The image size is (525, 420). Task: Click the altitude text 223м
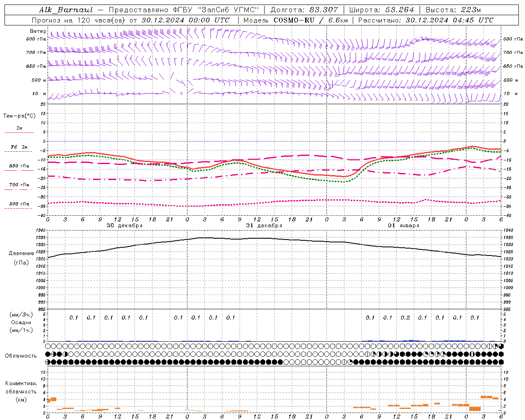point(470,10)
